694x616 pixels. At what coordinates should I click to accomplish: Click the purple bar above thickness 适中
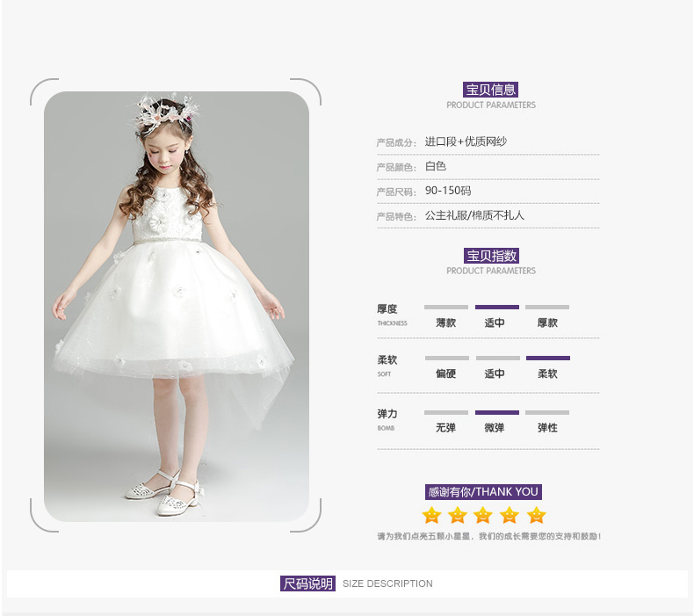(x=496, y=308)
